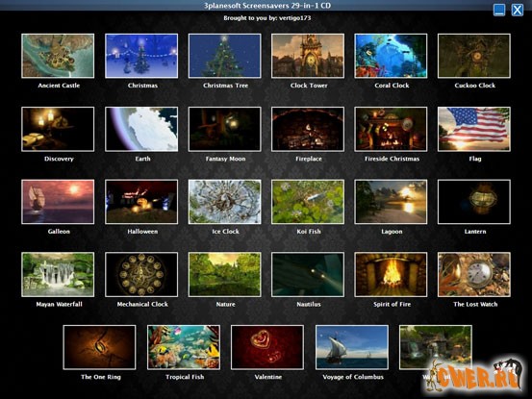Image resolution: width=532 pixels, height=399 pixels.
Task: Click the Ancient Castle text label
Action: click(59, 86)
